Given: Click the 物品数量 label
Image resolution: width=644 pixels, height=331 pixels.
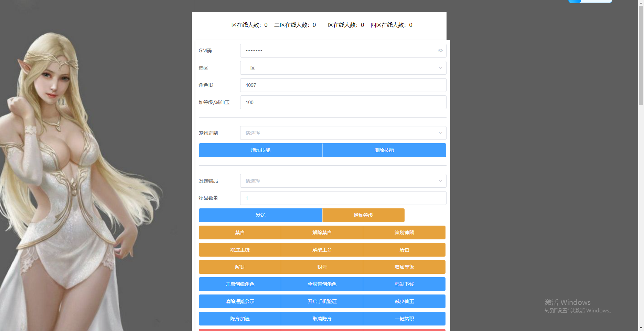Looking at the screenshot, I should pyautogui.click(x=208, y=198).
